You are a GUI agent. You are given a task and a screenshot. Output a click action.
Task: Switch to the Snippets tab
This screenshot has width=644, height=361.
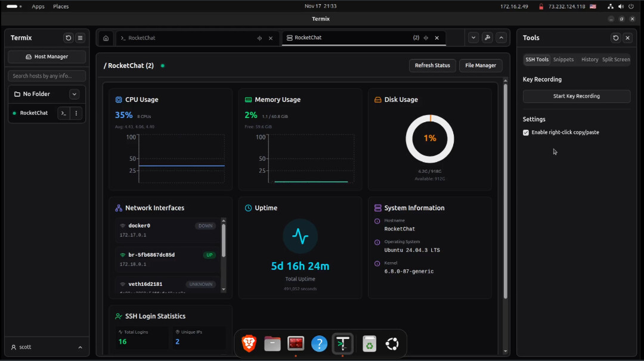point(563,60)
